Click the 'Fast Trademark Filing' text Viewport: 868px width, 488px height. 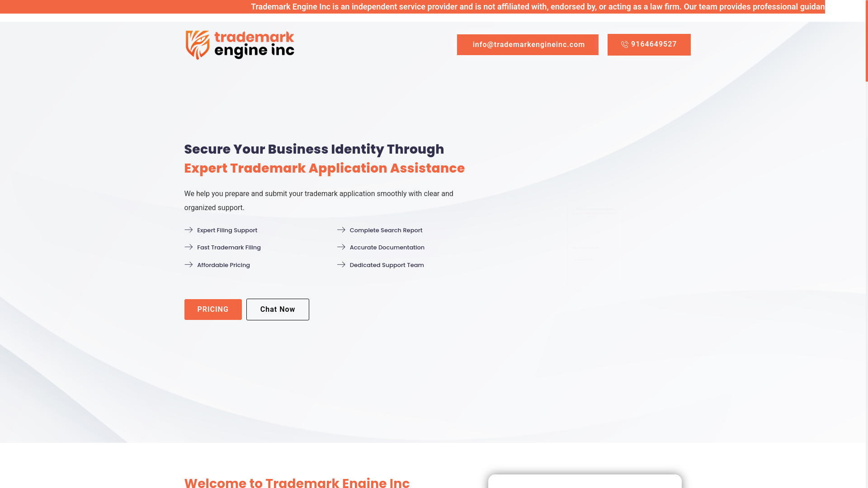pos(229,248)
